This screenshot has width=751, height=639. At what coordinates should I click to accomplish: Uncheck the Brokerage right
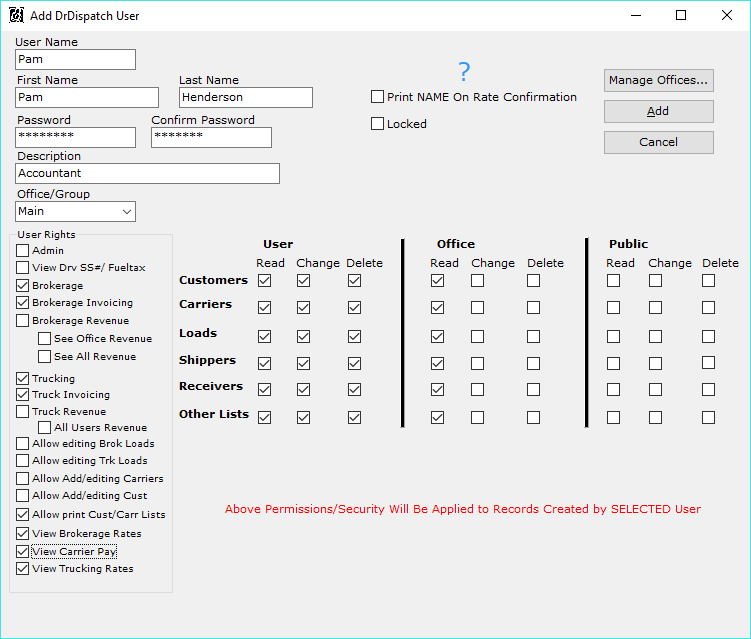click(23, 285)
